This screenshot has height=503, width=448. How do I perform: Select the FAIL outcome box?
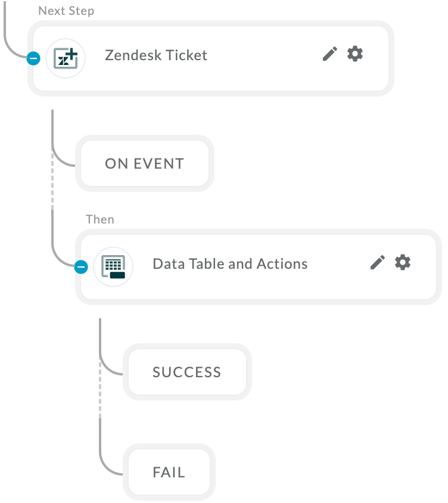(x=169, y=472)
